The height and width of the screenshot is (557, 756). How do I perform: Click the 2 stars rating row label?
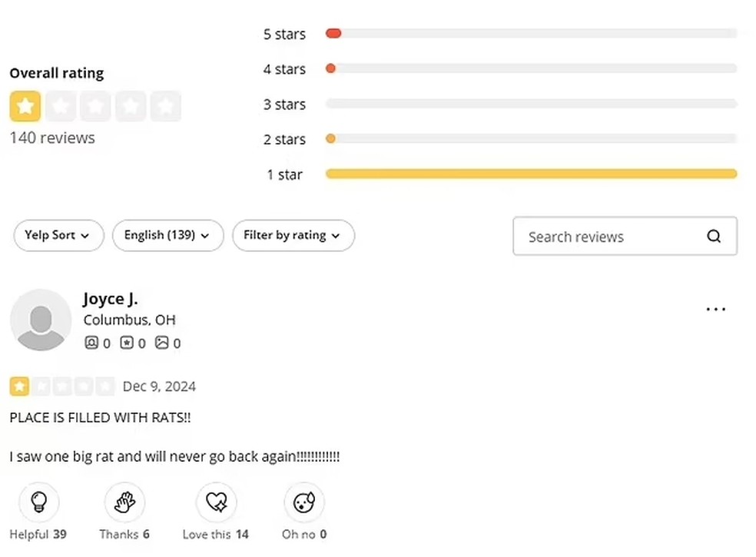click(x=284, y=139)
